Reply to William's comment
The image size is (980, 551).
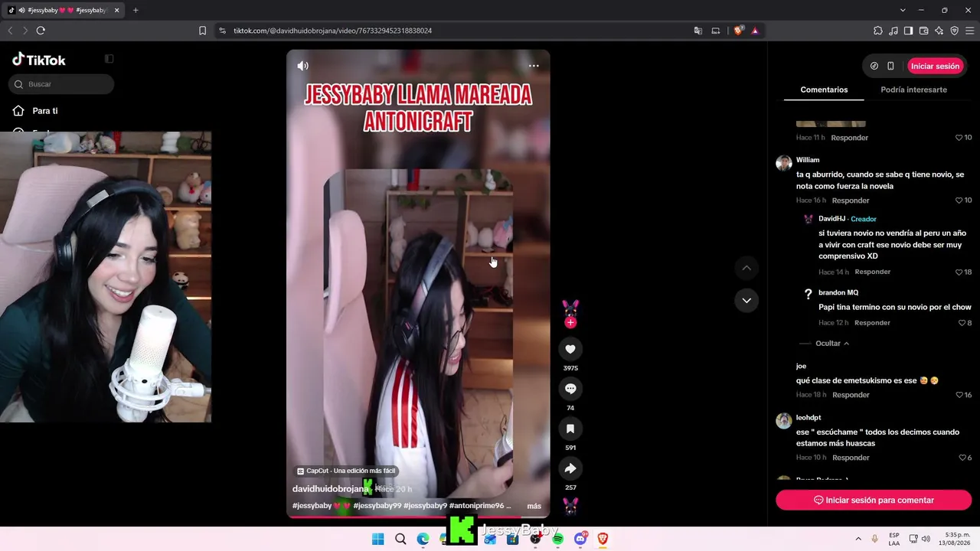point(851,201)
